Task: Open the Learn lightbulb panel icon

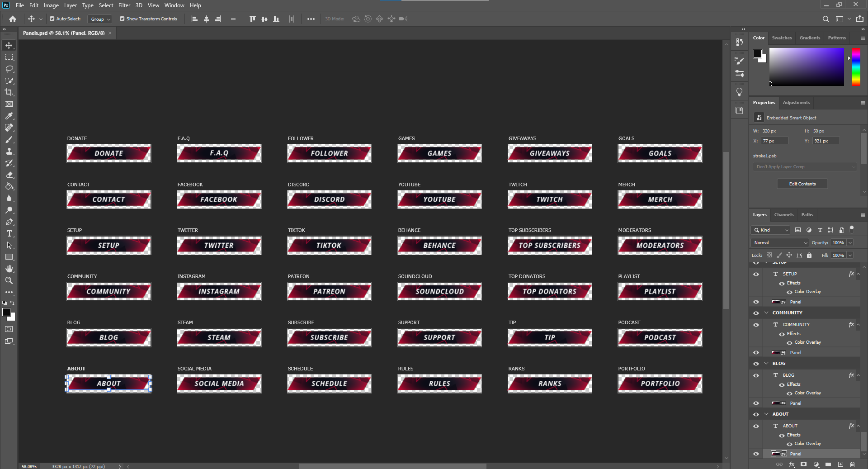Action: (x=740, y=92)
